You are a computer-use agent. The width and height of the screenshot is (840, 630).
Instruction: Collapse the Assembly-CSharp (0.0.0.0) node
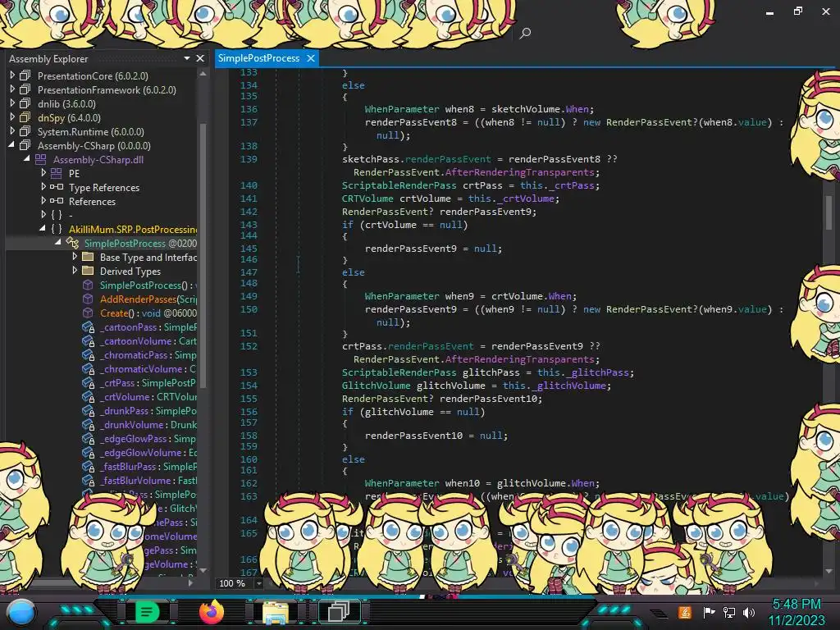11,145
